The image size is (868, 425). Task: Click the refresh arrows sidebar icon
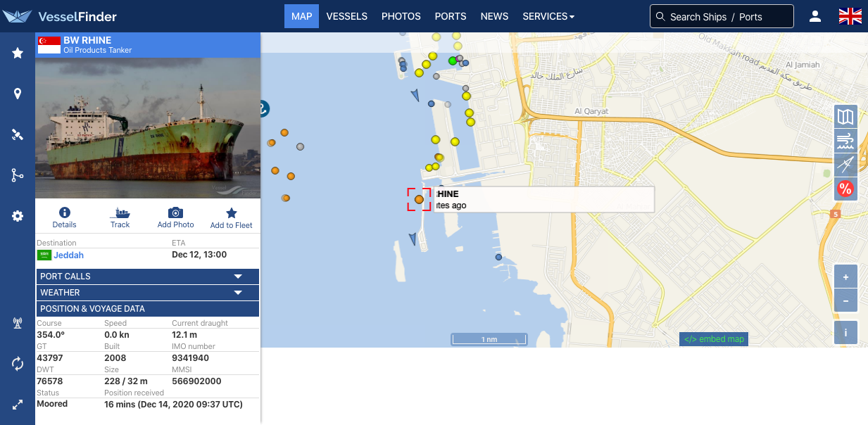tap(18, 364)
